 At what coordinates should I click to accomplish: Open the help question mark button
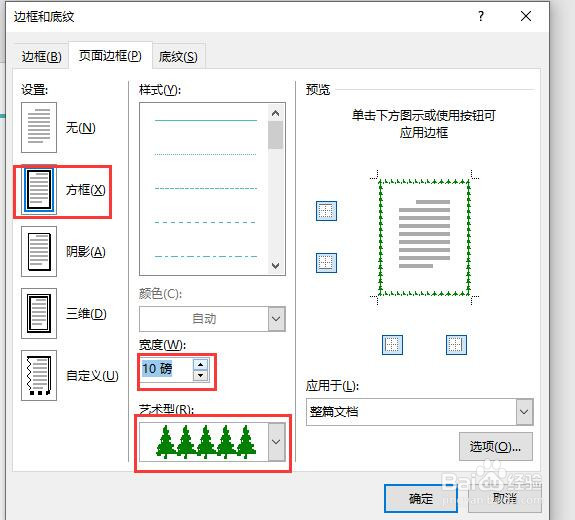click(x=481, y=16)
